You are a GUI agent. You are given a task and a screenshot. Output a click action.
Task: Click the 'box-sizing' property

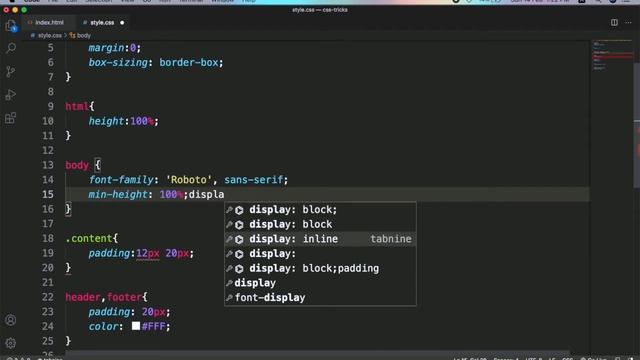(118, 63)
